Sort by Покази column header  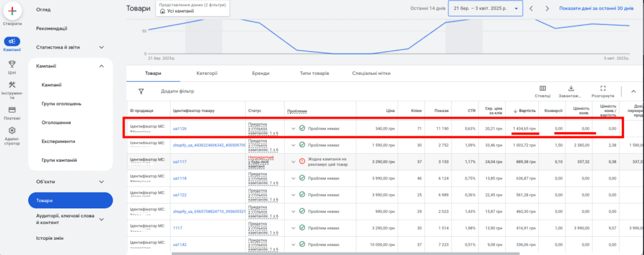click(x=442, y=111)
